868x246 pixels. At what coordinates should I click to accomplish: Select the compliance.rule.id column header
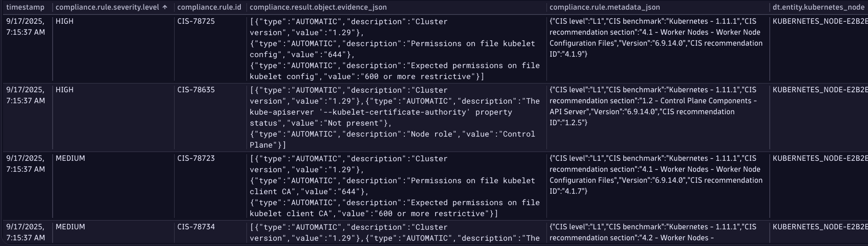(x=209, y=7)
